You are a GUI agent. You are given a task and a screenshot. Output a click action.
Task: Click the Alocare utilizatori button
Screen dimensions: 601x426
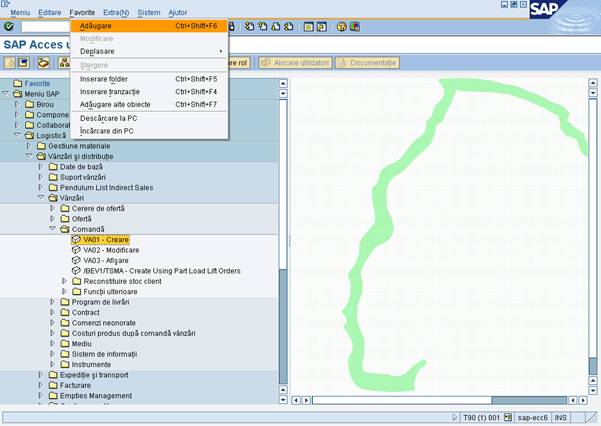point(296,63)
